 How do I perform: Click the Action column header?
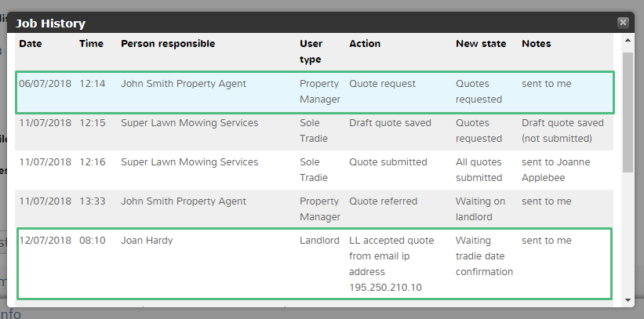365,44
